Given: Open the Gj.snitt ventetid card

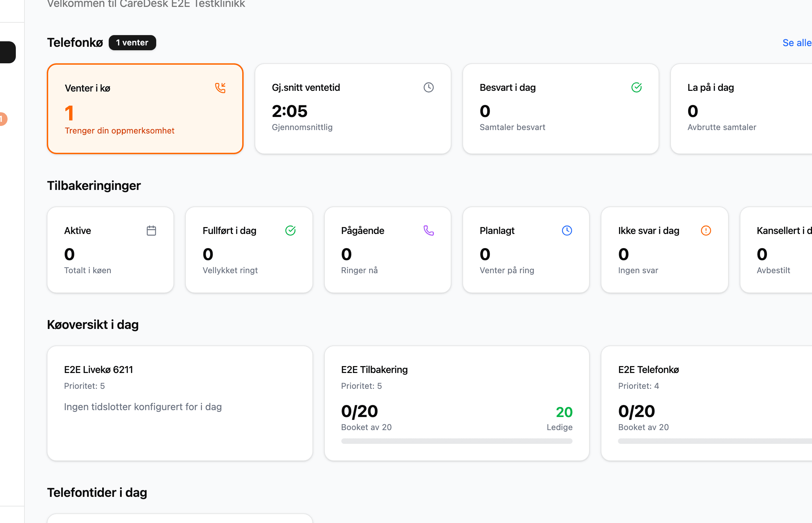Looking at the screenshot, I should click(353, 109).
